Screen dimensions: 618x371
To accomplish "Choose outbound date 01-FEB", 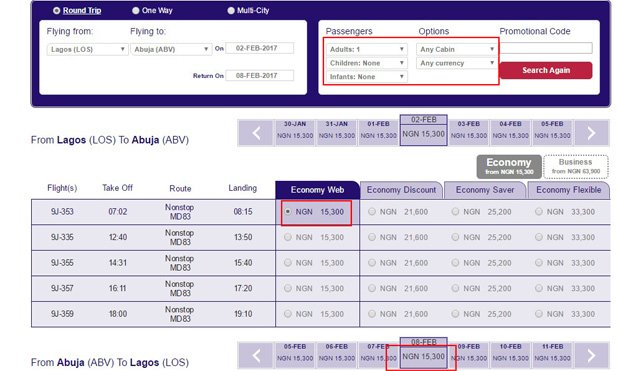I will [378, 133].
